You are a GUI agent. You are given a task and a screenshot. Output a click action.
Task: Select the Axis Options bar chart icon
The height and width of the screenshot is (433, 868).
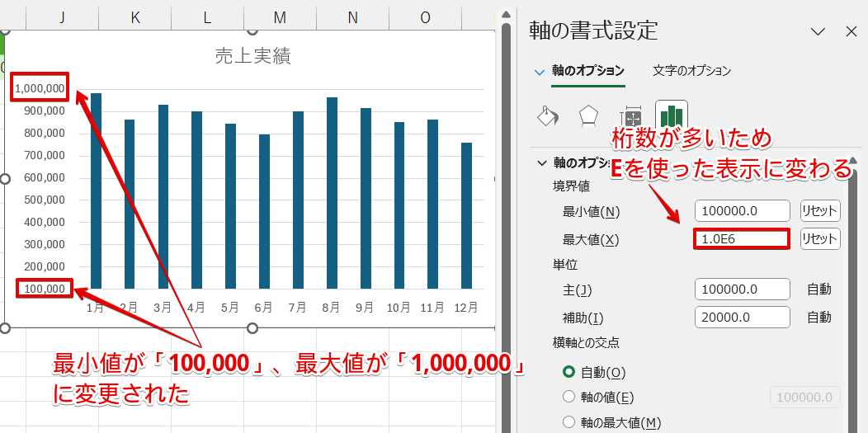pyautogui.click(x=671, y=116)
